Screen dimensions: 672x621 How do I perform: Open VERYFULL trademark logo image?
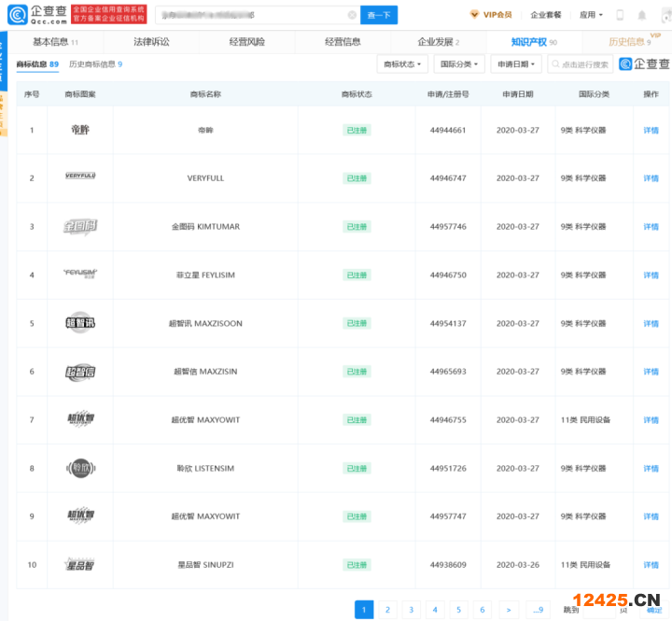click(x=80, y=176)
